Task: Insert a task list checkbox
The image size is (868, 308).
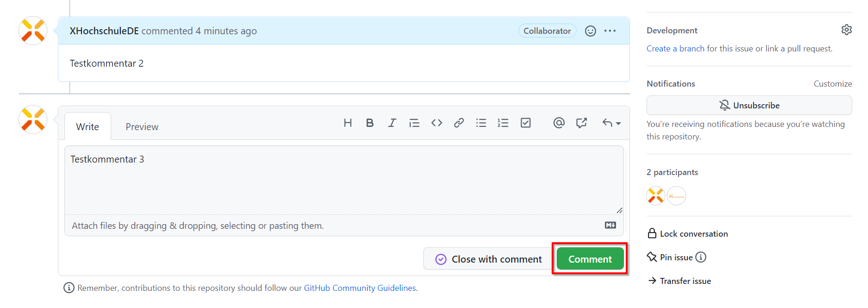Action: (x=525, y=123)
